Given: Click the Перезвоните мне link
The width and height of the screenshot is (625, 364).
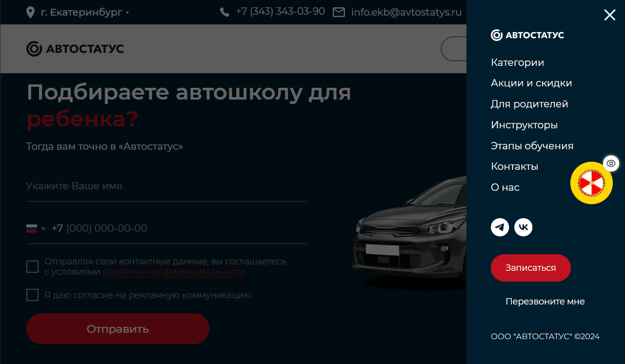Looking at the screenshot, I should tap(545, 302).
